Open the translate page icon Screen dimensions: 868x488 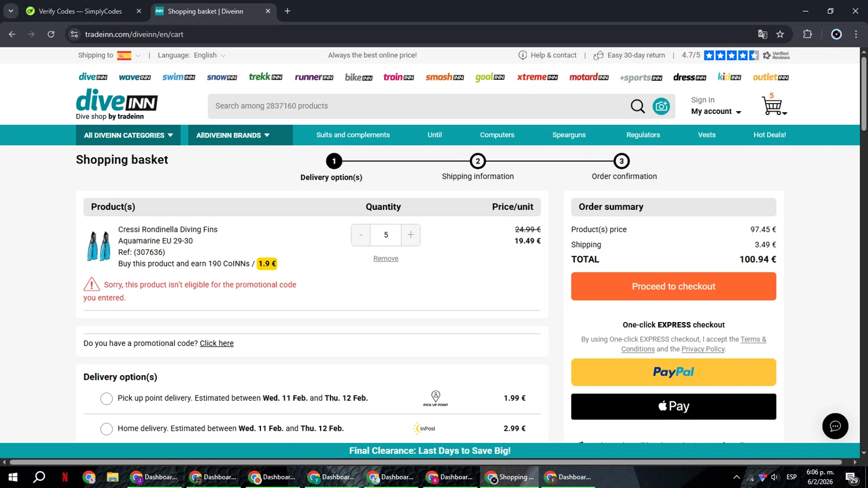pos(763,34)
